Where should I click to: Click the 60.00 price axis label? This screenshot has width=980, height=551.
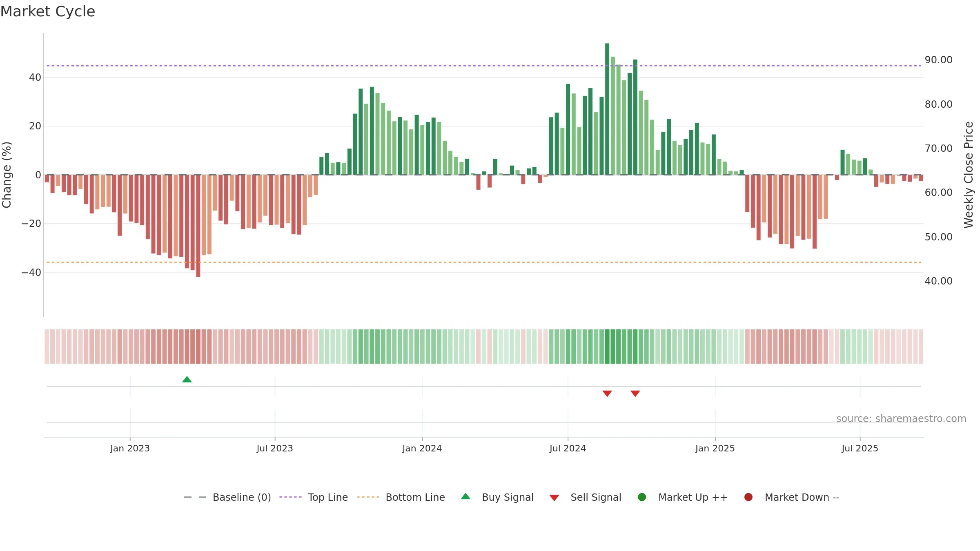pos(939,192)
